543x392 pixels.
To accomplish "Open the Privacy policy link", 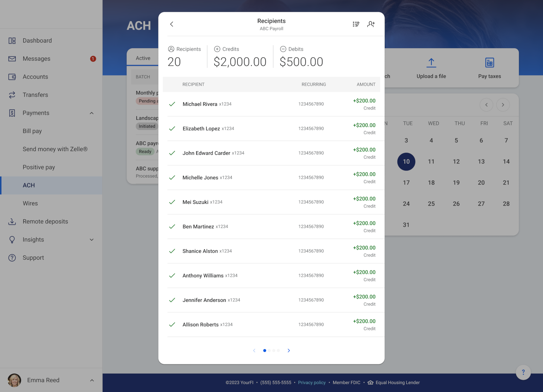I will [312, 383].
